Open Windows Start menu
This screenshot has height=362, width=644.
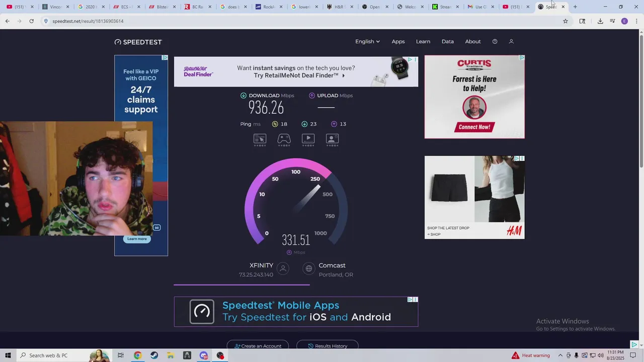click(x=8, y=355)
